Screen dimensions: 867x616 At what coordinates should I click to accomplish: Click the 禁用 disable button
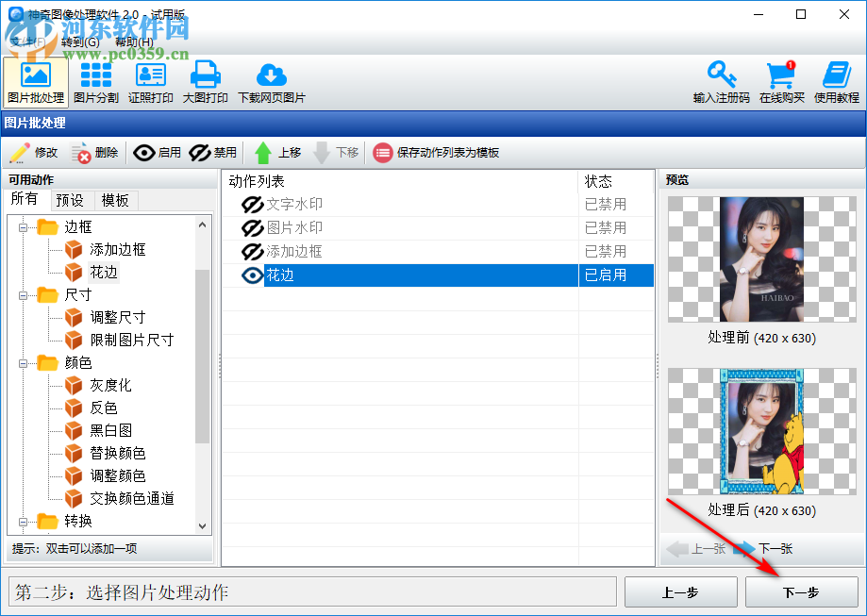pyautogui.click(x=213, y=153)
